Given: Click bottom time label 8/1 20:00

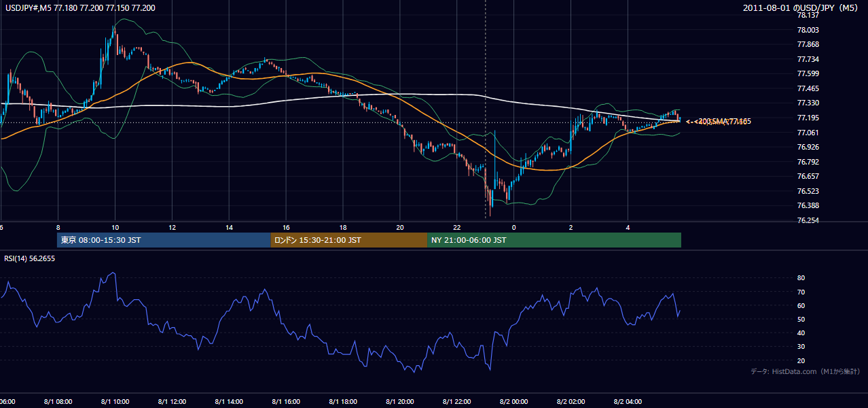Looking at the screenshot, I should click(x=400, y=402).
